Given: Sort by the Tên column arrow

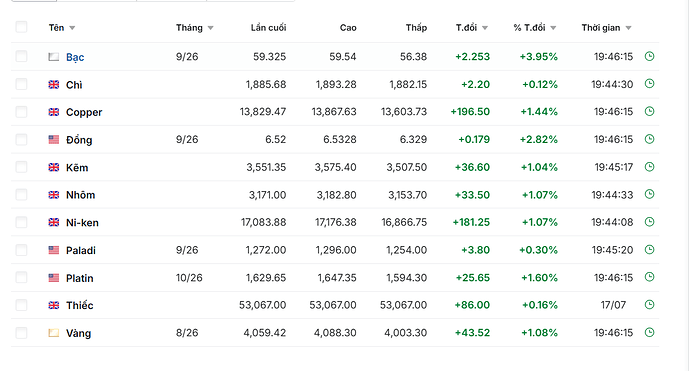Looking at the screenshot, I should 72,28.
